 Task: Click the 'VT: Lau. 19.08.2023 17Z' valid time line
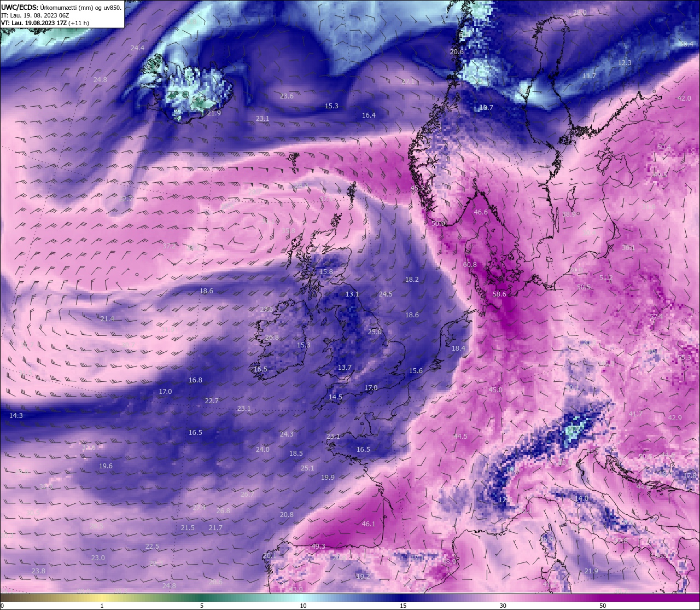[x=45, y=23]
